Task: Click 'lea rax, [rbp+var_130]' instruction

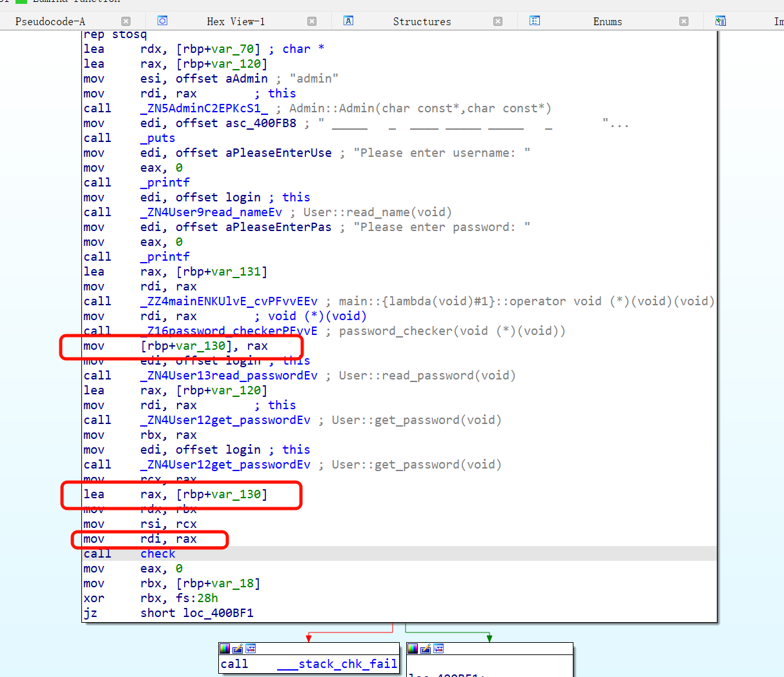Action: click(176, 494)
